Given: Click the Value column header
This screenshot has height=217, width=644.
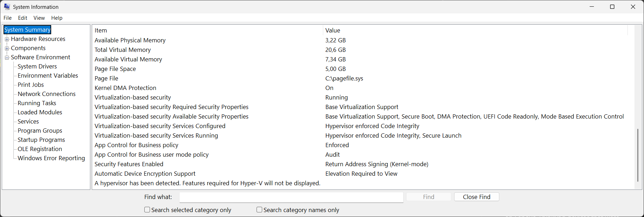Looking at the screenshot, I should point(475,30).
